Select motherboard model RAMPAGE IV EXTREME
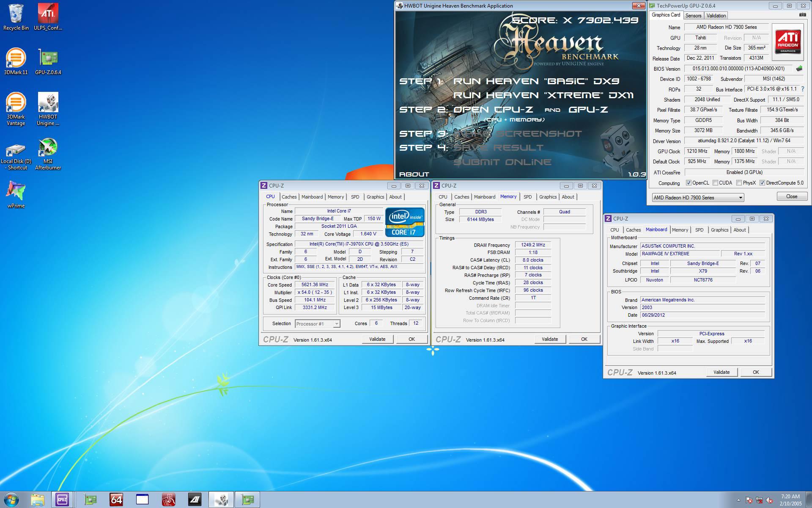 [679, 254]
